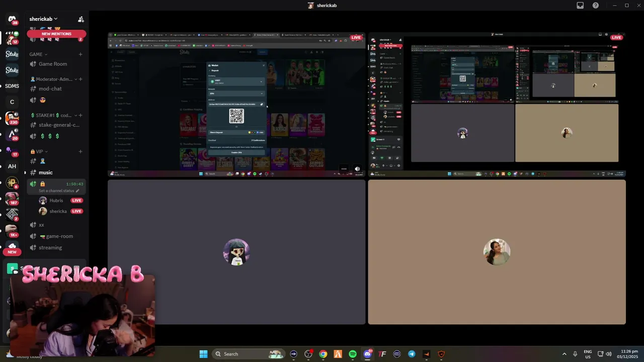Open the server with 20 notifications

coord(12,134)
